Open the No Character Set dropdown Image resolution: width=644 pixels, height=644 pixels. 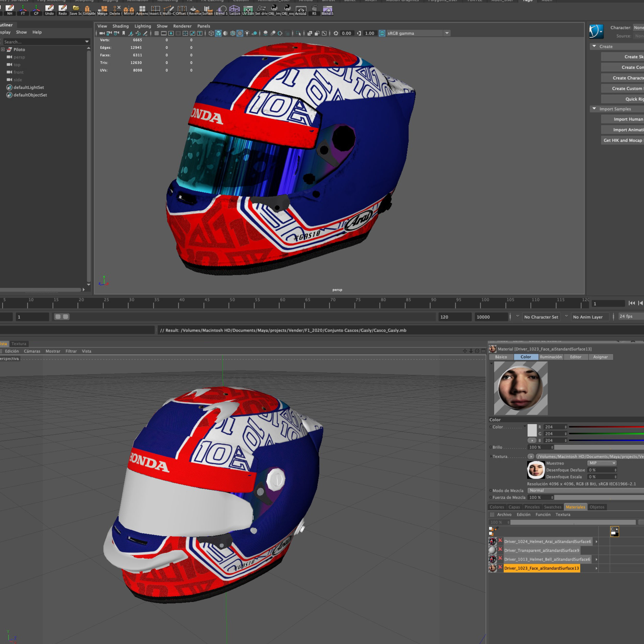tap(541, 317)
